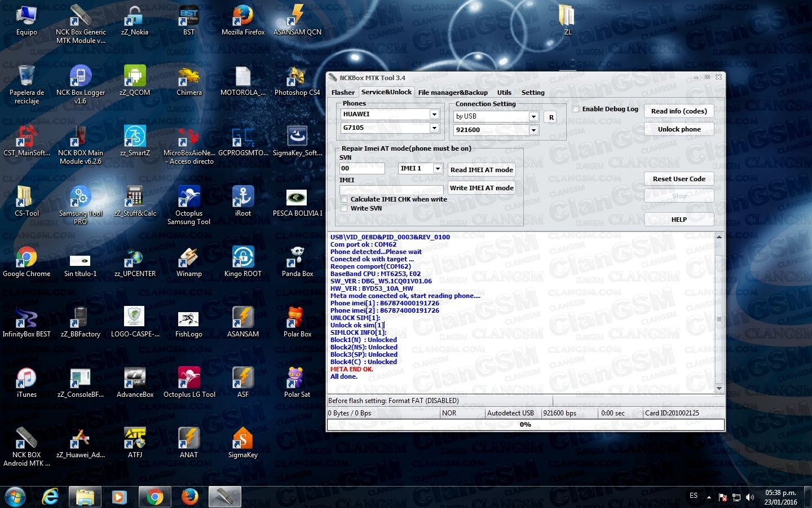Open iTunes from the desktop
812x508 pixels.
[x=27, y=383]
